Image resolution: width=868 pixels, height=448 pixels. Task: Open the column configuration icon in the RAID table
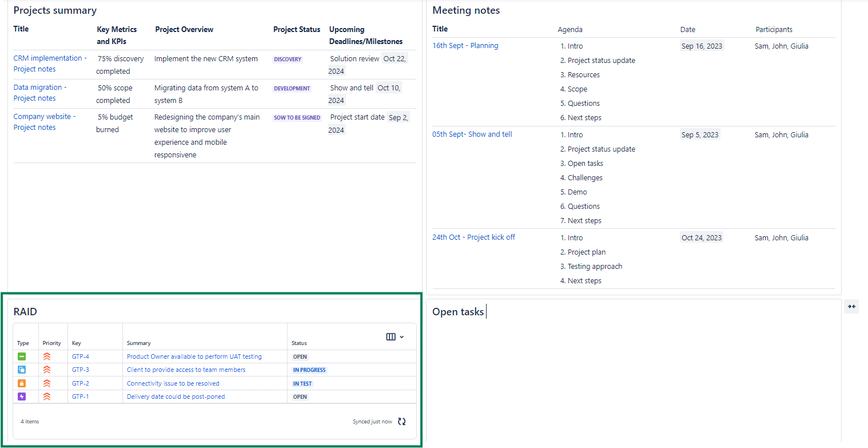coord(391,336)
